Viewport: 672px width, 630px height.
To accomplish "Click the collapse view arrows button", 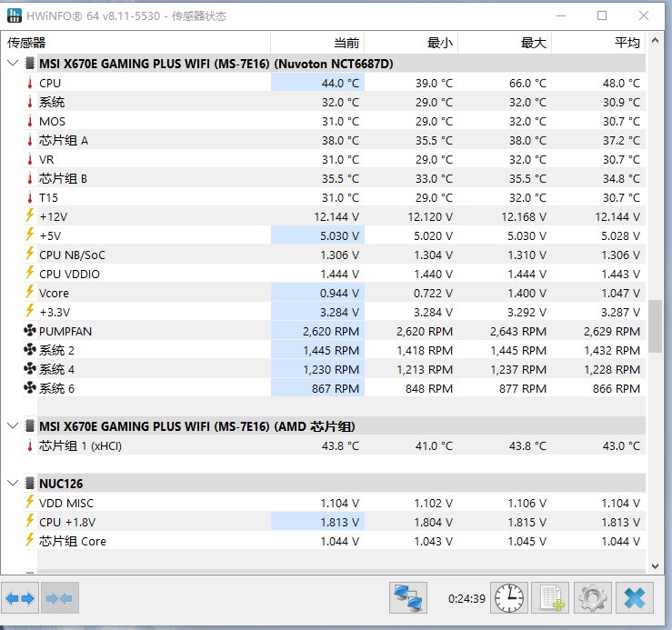I will click(x=60, y=598).
